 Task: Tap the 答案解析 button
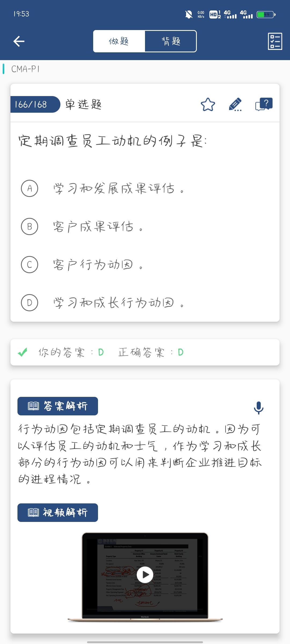click(58, 406)
